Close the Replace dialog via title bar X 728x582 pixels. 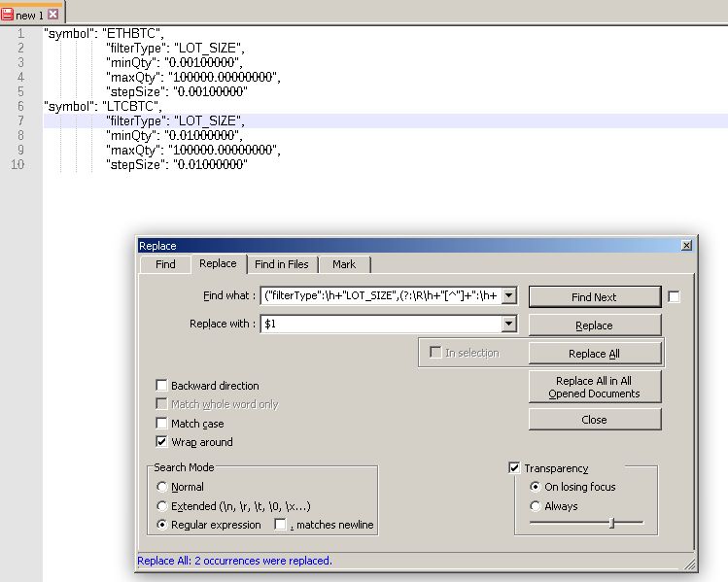click(686, 246)
